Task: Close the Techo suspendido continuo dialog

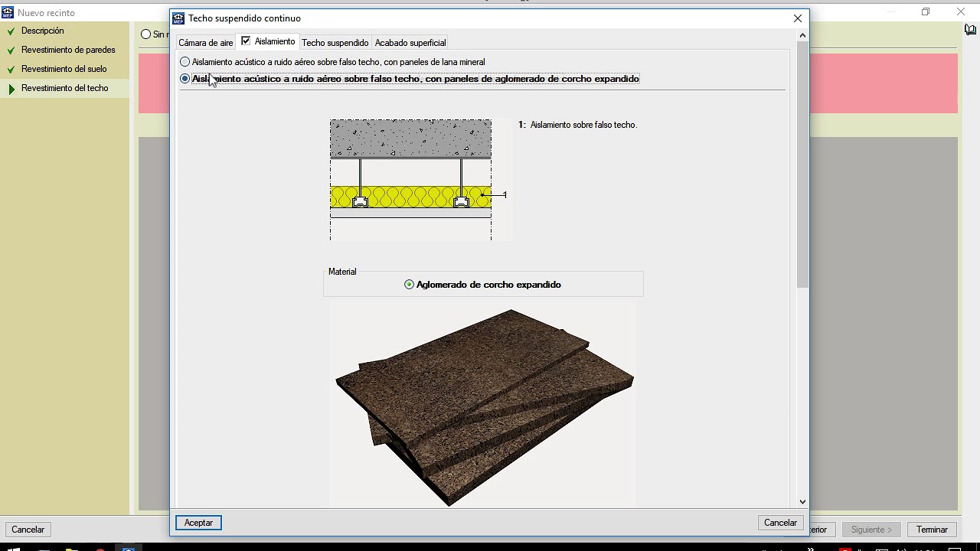Action: click(x=798, y=18)
